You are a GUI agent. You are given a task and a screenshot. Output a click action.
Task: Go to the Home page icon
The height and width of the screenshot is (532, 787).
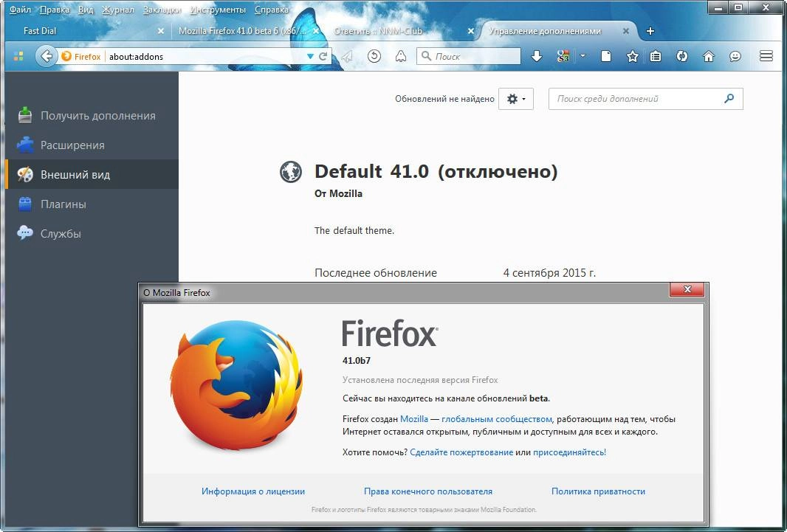708,56
